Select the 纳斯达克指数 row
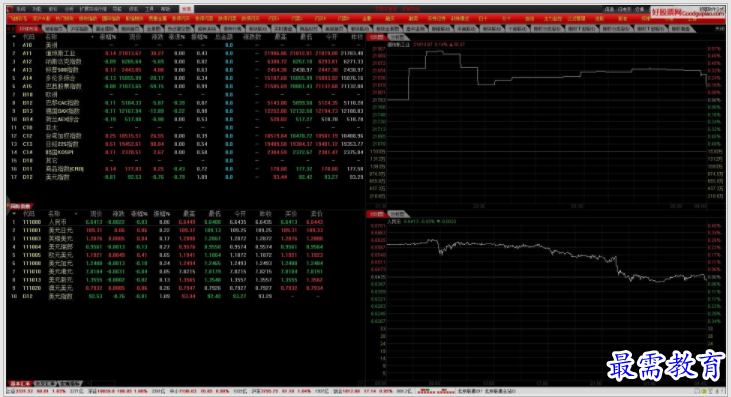This screenshot has height=397, width=731. pos(186,62)
